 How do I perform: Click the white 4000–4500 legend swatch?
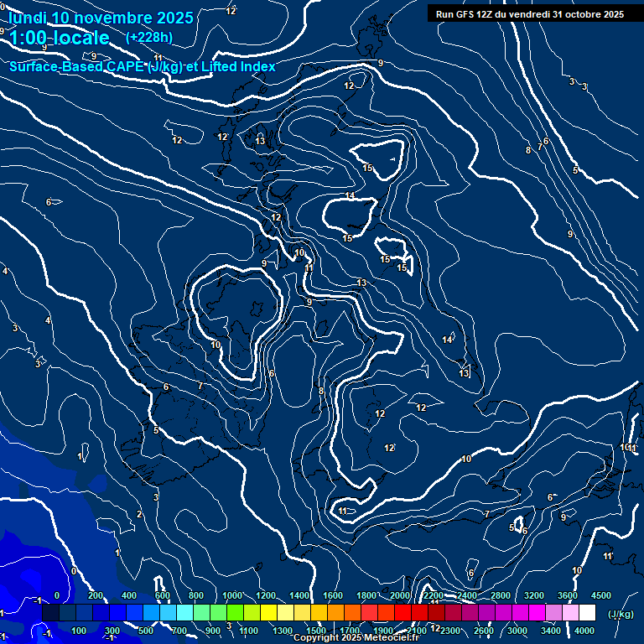coord(587,612)
